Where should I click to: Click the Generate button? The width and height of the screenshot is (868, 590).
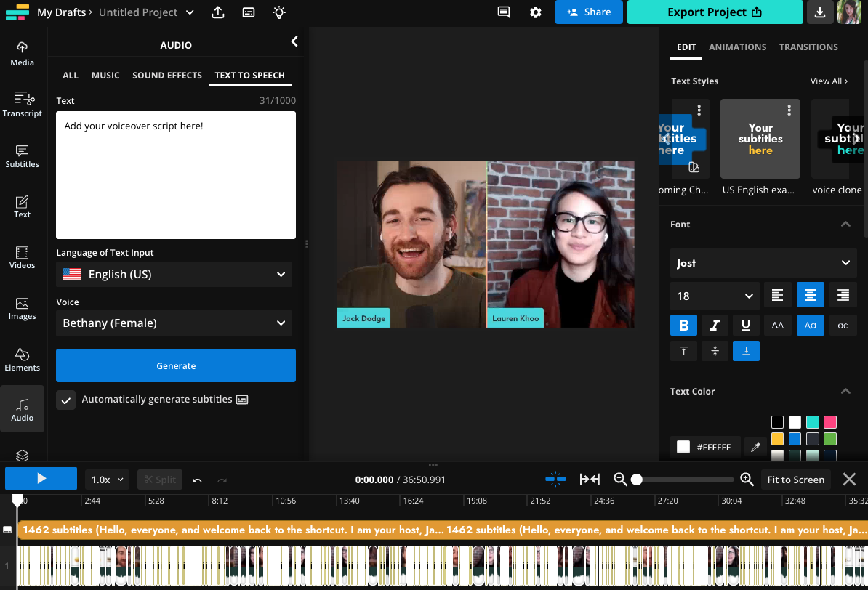tap(176, 365)
